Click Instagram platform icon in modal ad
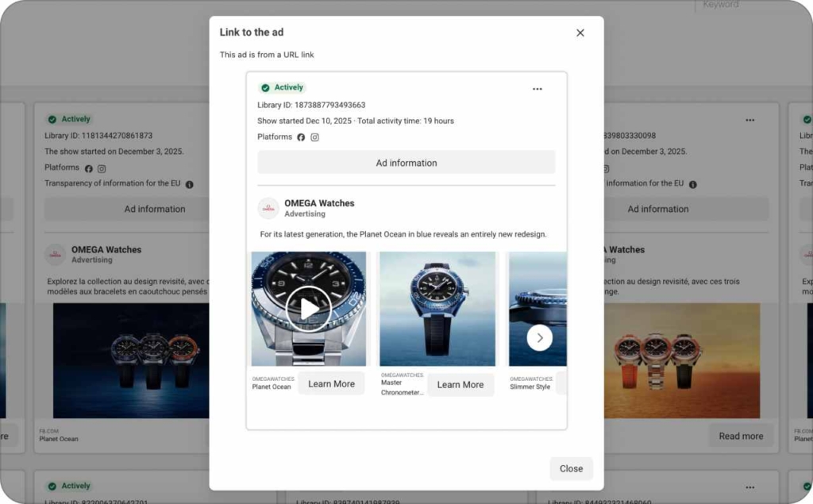813x504 pixels. 314,137
